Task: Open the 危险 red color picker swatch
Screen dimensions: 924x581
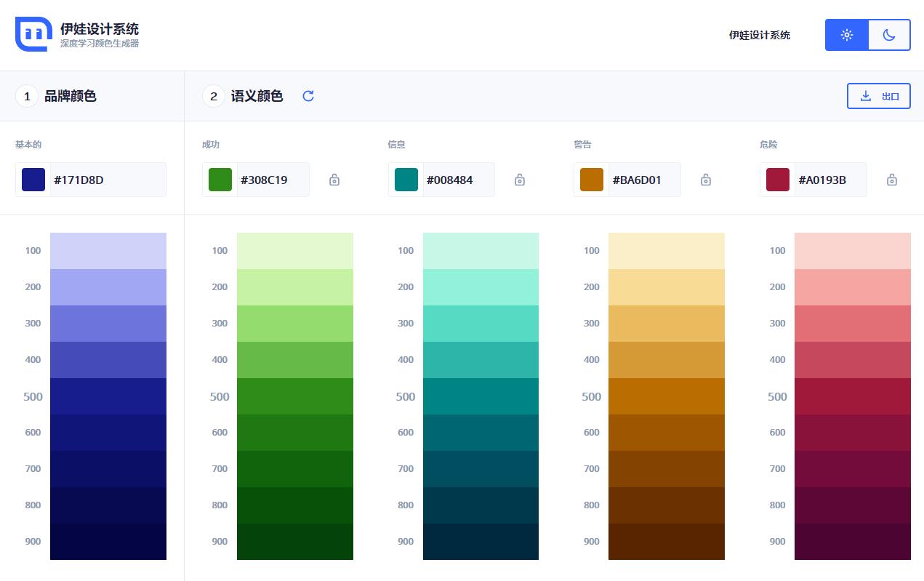Action: click(x=778, y=180)
